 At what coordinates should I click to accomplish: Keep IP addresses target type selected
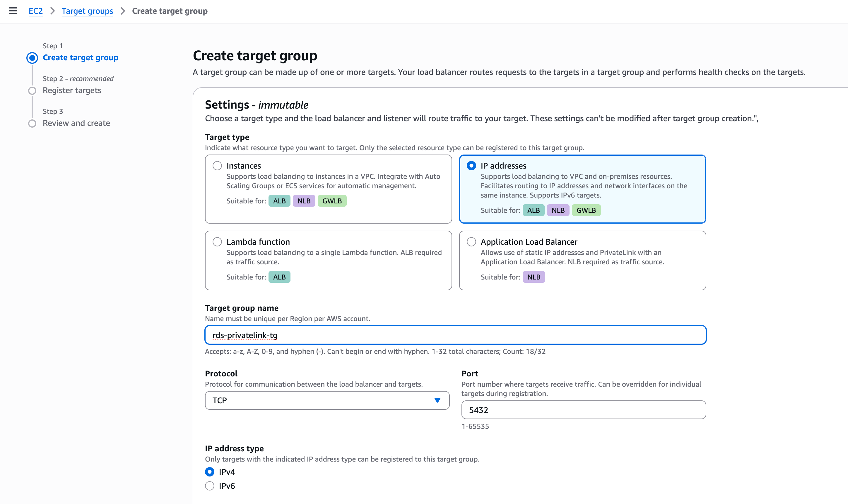pos(471,166)
